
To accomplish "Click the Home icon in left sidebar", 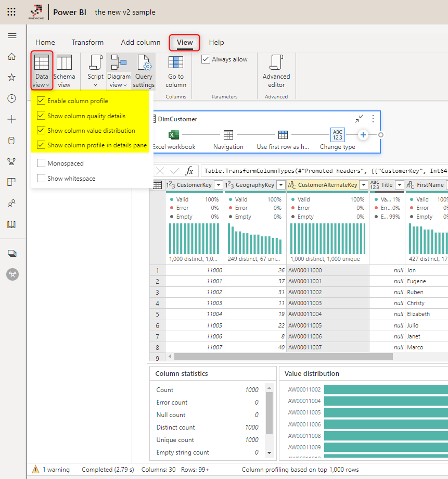I will (x=11, y=57).
